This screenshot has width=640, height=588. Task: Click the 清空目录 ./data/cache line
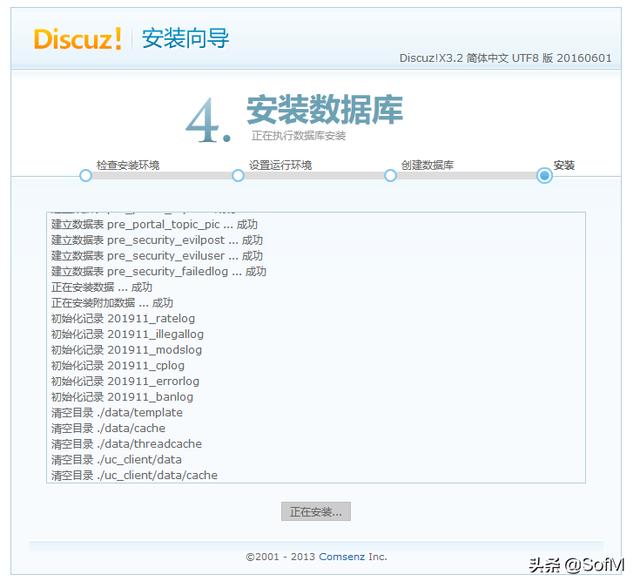108,428
